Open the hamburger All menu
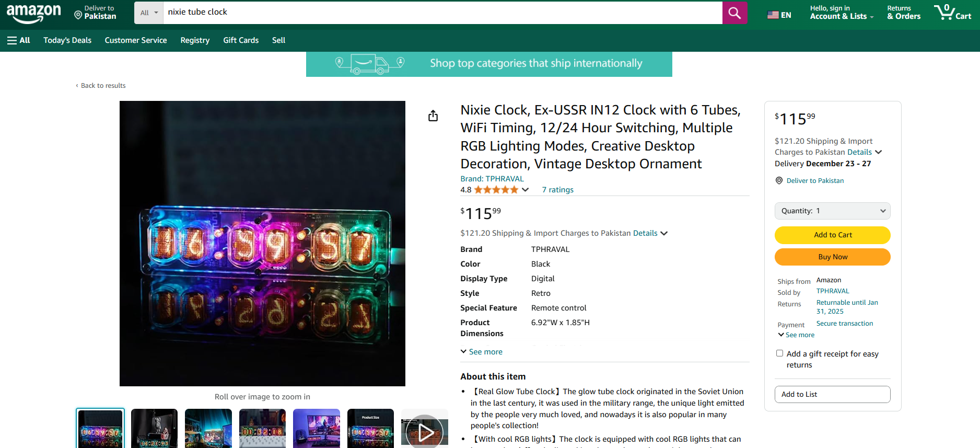 pyautogui.click(x=19, y=40)
